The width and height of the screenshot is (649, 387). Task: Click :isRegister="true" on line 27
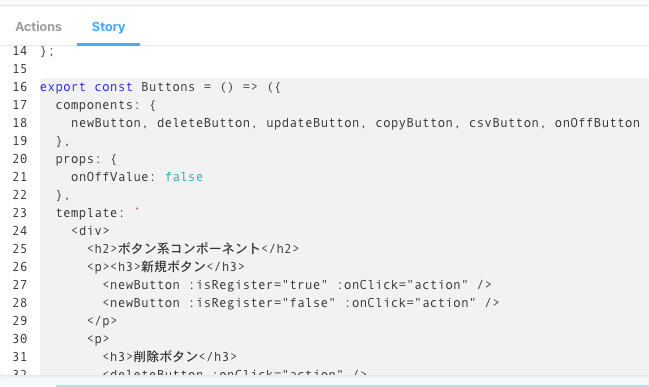click(258, 285)
